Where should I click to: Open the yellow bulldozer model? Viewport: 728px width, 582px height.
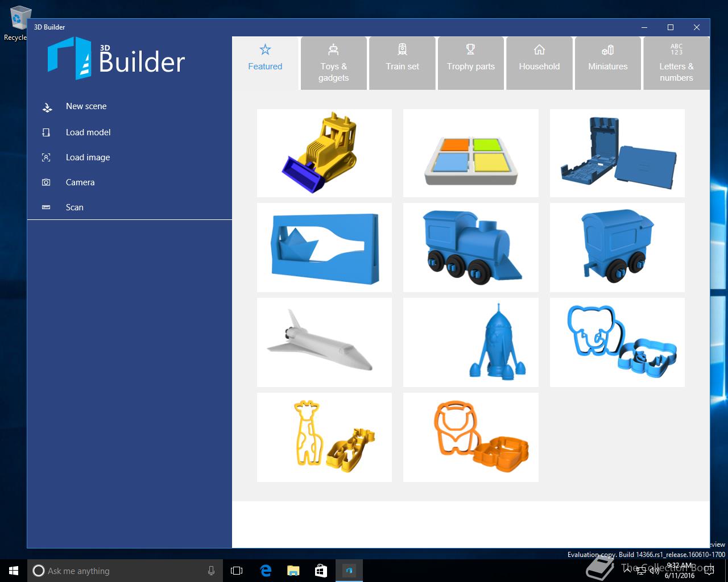click(x=324, y=153)
